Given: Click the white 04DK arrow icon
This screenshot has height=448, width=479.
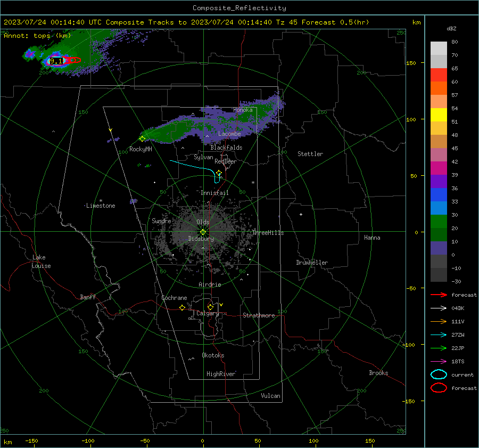Looking at the screenshot, I should click(439, 308).
